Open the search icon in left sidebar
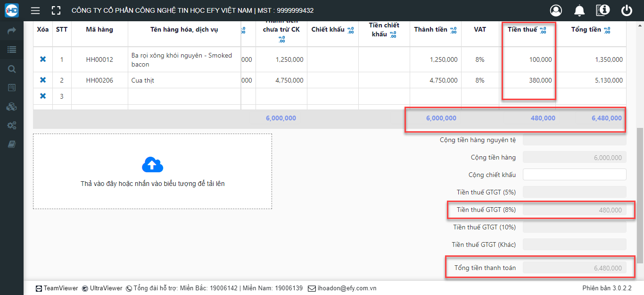 (12, 69)
